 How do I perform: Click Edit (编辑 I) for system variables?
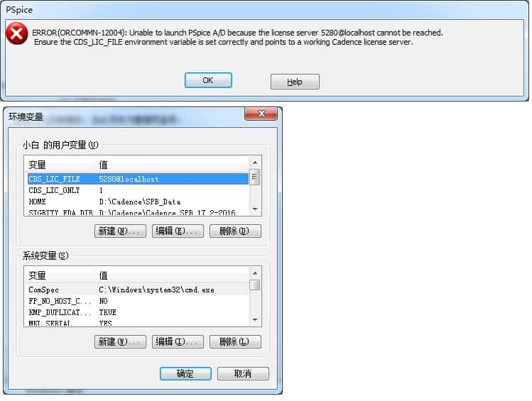178,341
